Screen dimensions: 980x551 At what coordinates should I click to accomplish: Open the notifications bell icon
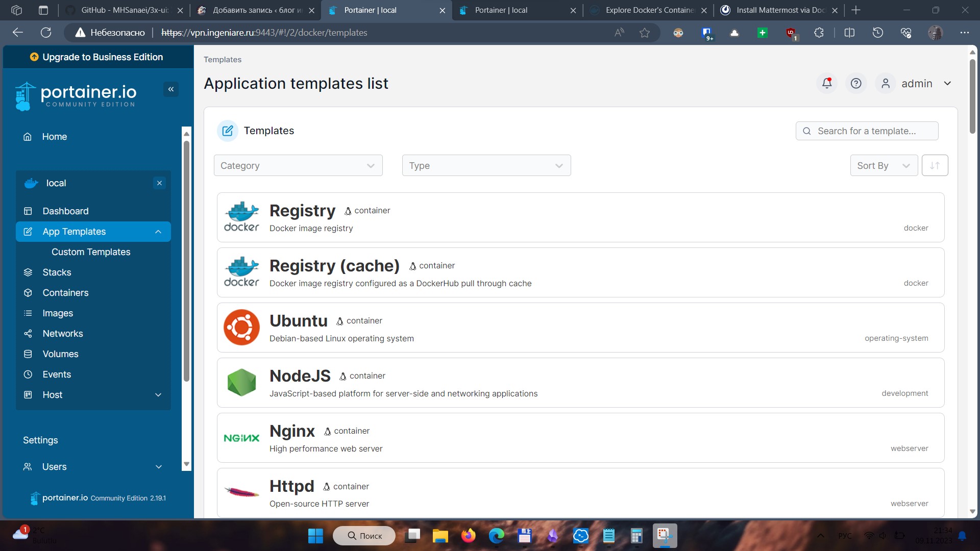click(827, 83)
